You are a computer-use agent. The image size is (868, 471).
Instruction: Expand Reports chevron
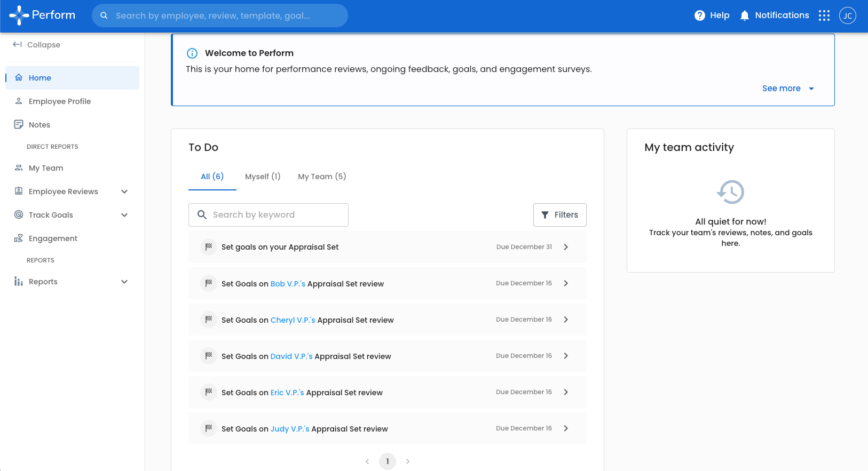coord(124,282)
